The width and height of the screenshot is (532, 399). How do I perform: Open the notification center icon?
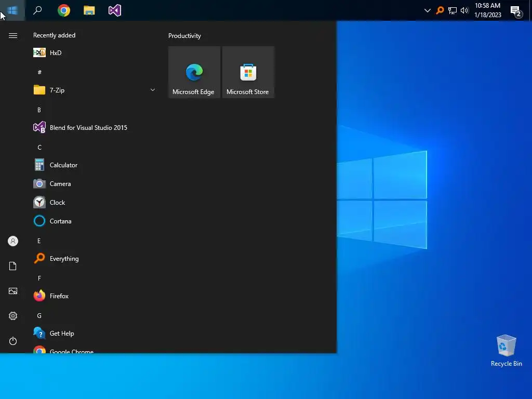coord(516,11)
